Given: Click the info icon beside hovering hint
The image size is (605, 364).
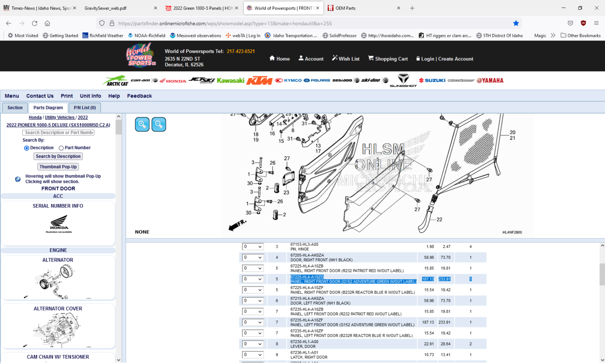Looking at the screenshot, I should 18,179.
